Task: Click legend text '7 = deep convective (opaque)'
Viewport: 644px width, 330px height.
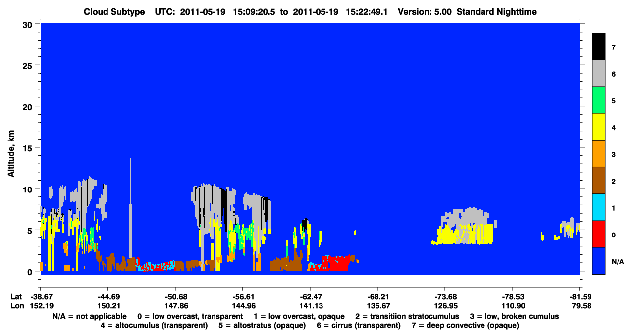Action: pyautogui.click(x=467, y=325)
